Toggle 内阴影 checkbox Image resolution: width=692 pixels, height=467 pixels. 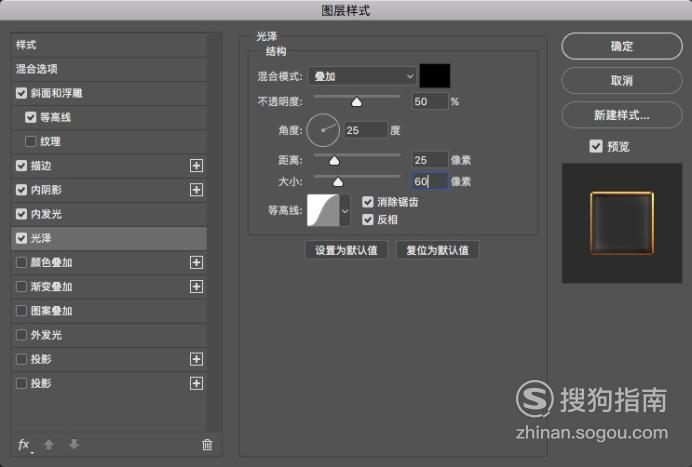point(21,190)
